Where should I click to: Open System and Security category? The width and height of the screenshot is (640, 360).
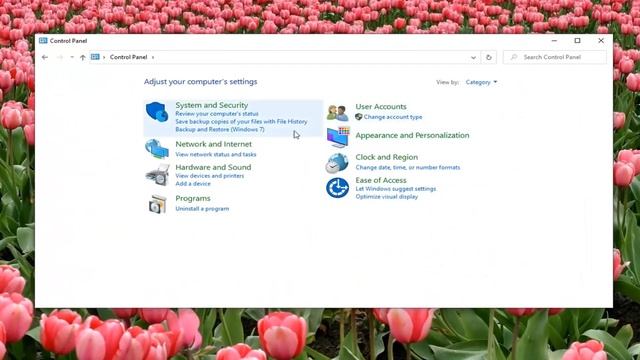pos(211,105)
